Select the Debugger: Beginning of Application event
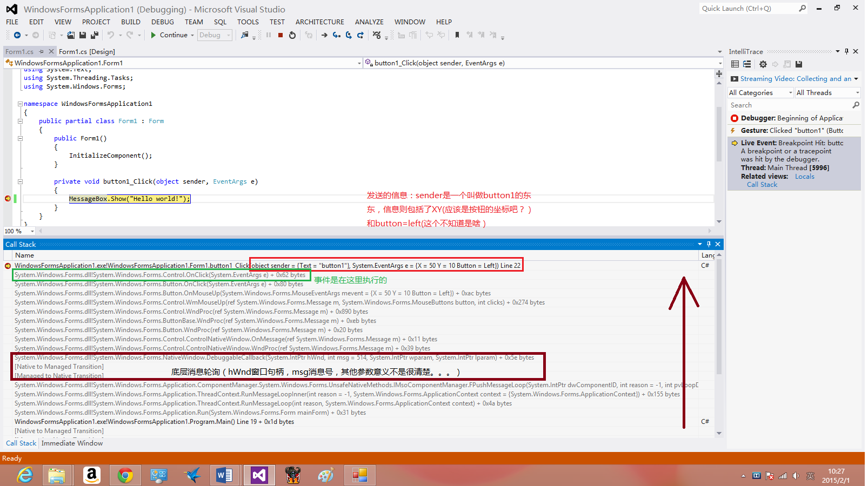The height and width of the screenshot is (486, 868). coord(794,118)
